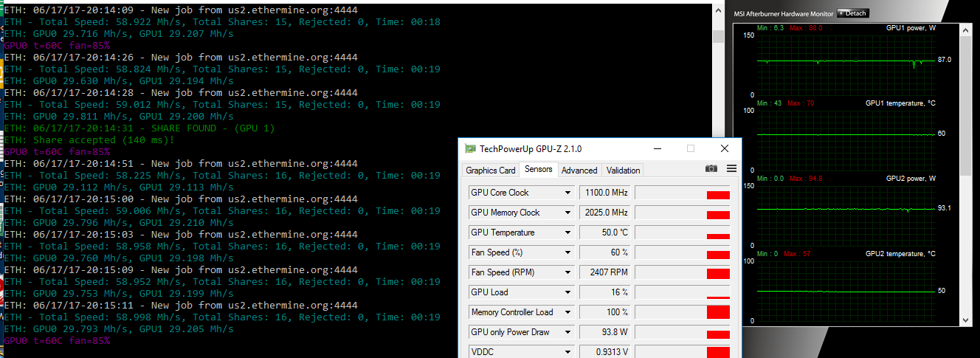The height and width of the screenshot is (358, 980).
Task: Open the GPU only Power Draw dropdown
Action: (x=567, y=332)
